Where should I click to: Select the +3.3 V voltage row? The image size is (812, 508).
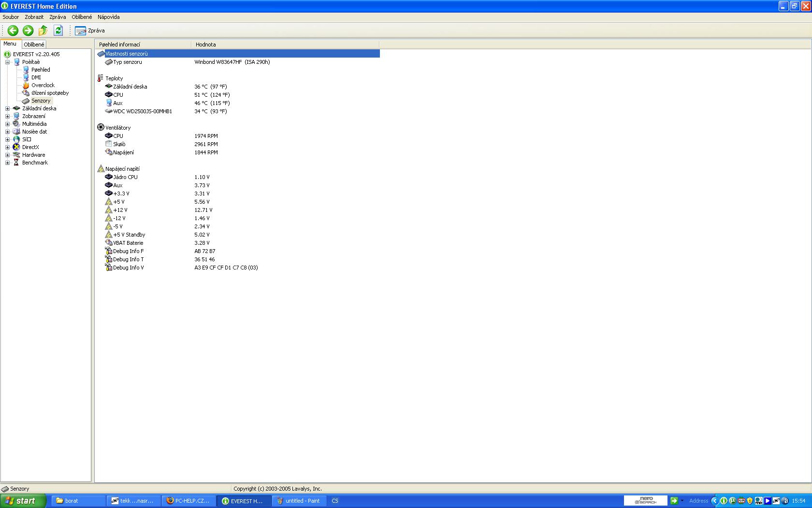pyautogui.click(x=238, y=194)
